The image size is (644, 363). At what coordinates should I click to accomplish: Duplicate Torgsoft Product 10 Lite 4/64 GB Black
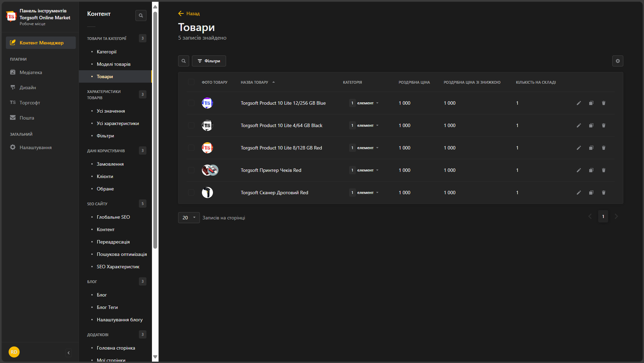click(591, 125)
